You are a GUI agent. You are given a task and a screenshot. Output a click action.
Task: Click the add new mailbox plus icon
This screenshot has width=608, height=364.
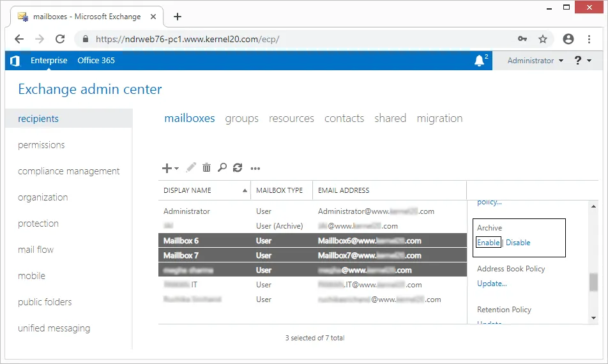pos(167,168)
